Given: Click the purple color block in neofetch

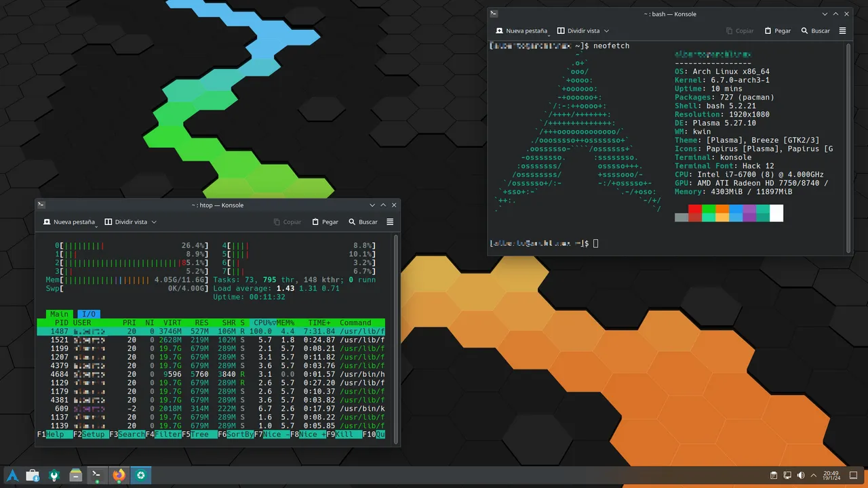Looking at the screenshot, I should click(x=749, y=213).
